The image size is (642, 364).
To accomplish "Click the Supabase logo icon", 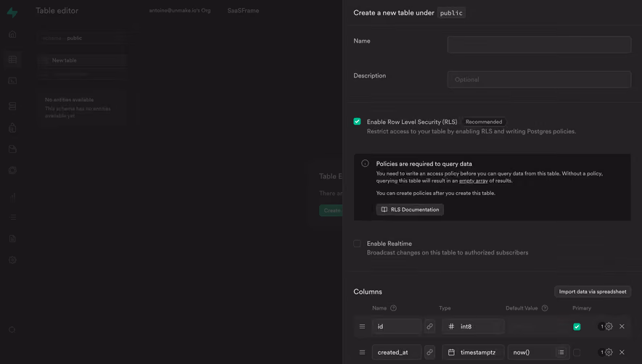I will 12,12.
